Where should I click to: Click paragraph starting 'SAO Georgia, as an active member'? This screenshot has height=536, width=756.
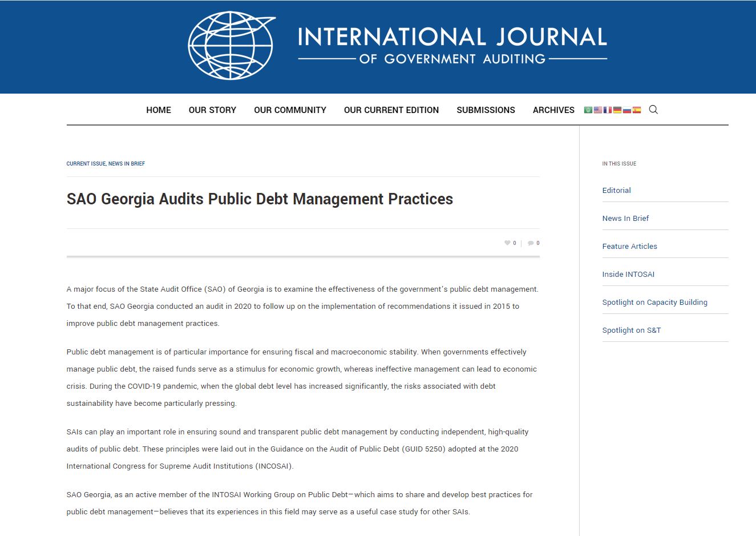[x=300, y=503]
